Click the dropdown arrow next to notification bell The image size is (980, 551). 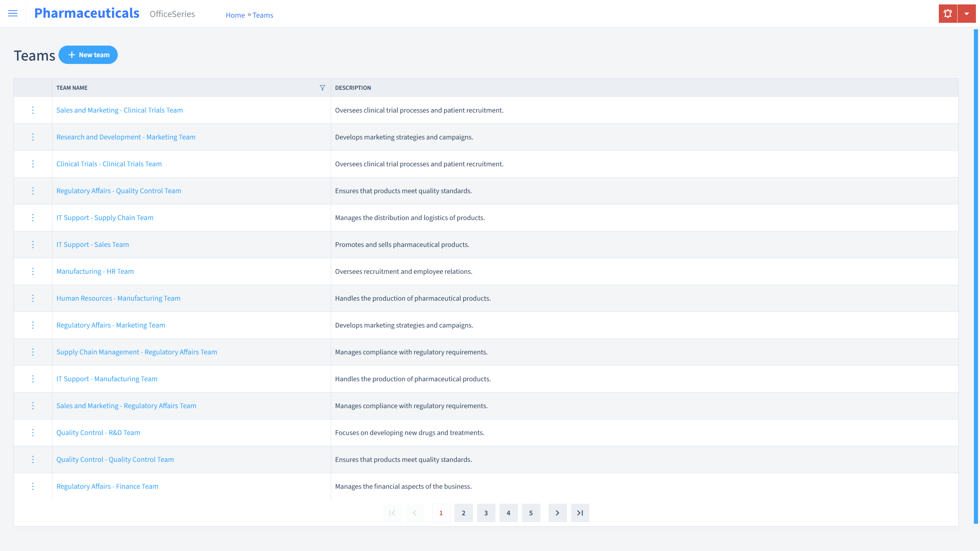[966, 14]
